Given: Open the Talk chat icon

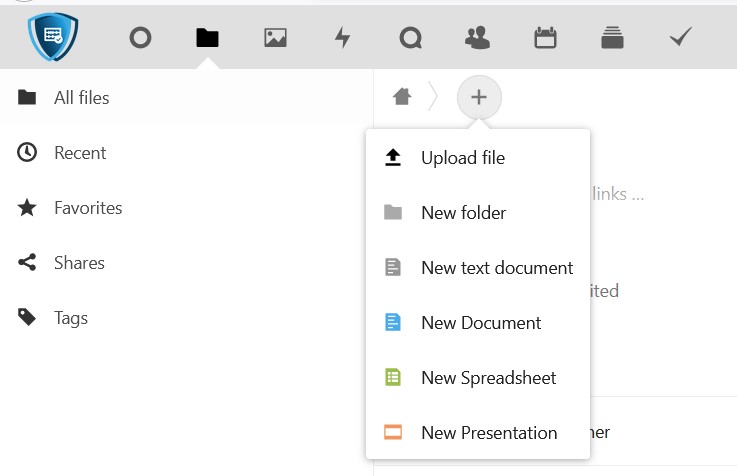Looking at the screenshot, I should tap(410, 38).
